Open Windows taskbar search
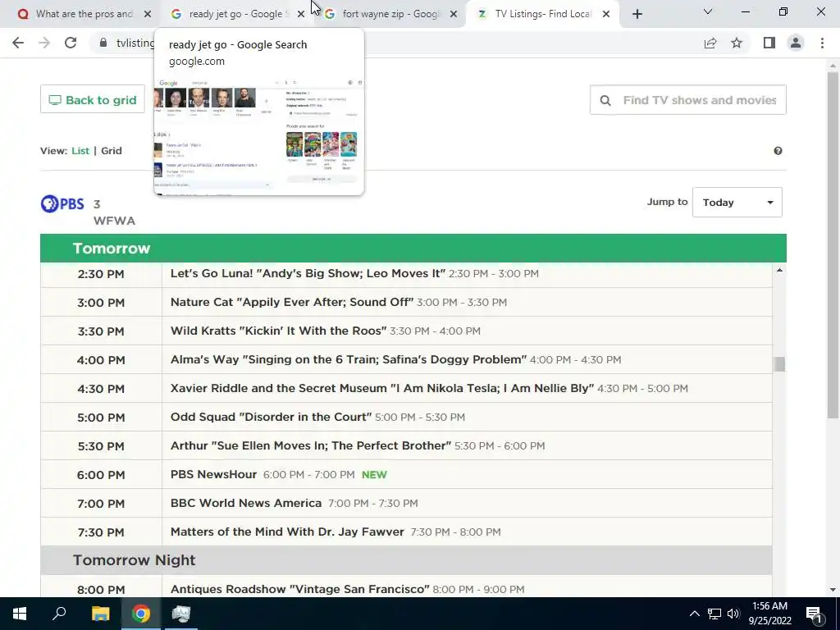Viewport: 840px width, 630px height. tap(59, 614)
